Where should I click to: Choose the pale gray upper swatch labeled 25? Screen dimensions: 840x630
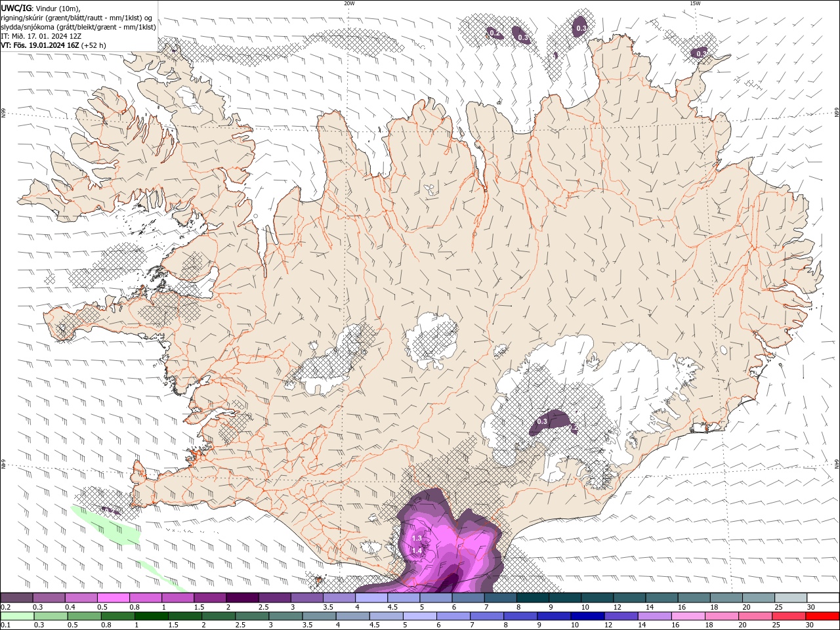point(790,598)
